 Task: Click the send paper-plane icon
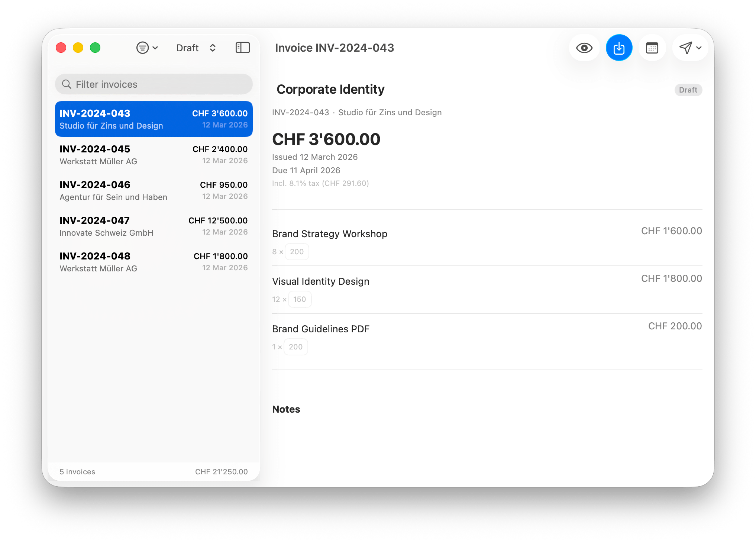pos(686,48)
